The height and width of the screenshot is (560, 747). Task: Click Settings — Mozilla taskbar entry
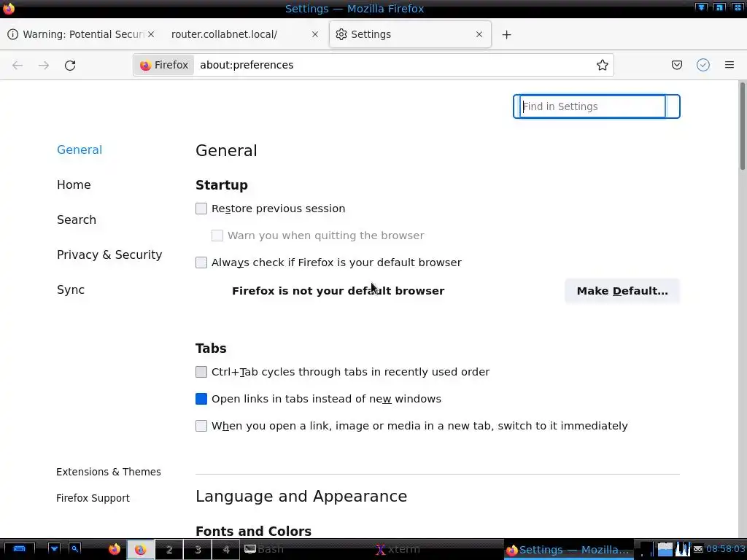click(569, 550)
